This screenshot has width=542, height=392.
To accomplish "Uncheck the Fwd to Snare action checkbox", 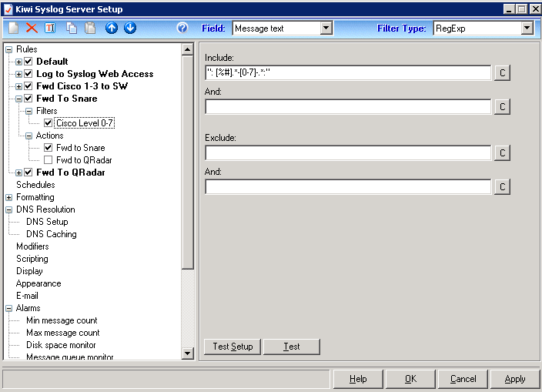I will click(48, 148).
